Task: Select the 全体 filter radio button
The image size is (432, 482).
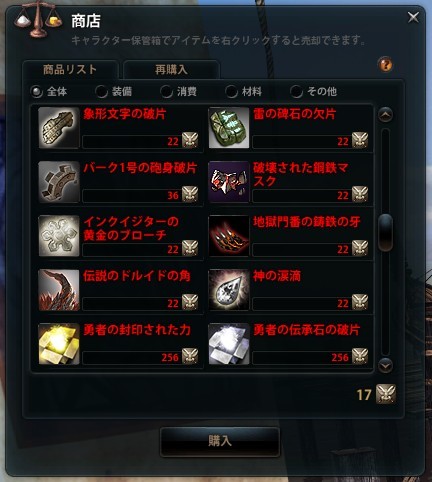Action: point(36,91)
